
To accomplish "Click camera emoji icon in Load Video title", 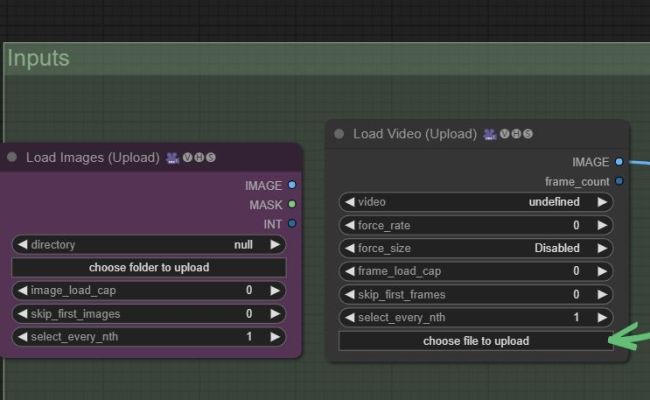I will (490, 134).
